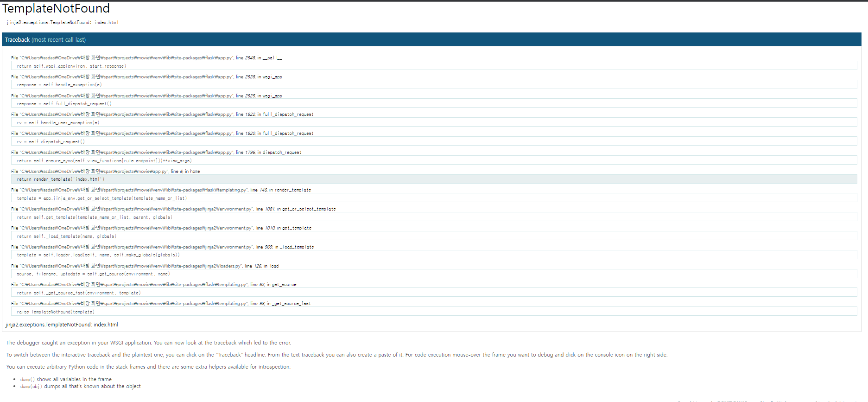Click the 'raise TemplateNotFound(template)' code line
868x402 pixels.
coord(56,312)
